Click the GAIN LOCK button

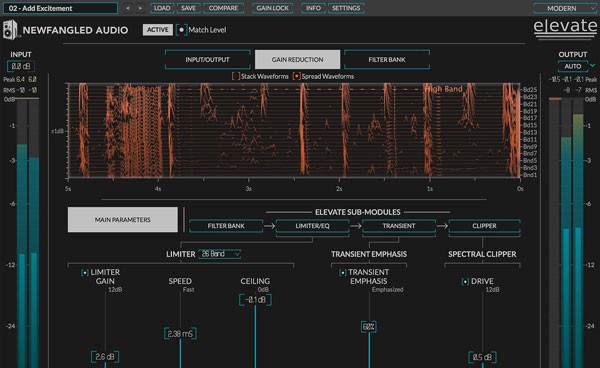coord(272,8)
